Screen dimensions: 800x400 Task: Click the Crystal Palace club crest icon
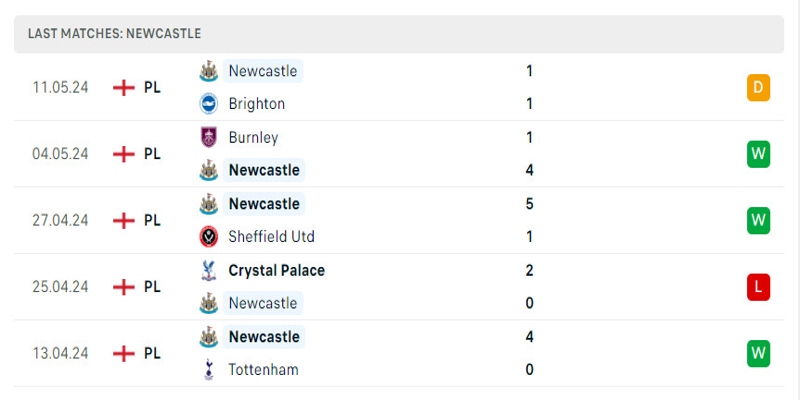(x=209, y=271)
